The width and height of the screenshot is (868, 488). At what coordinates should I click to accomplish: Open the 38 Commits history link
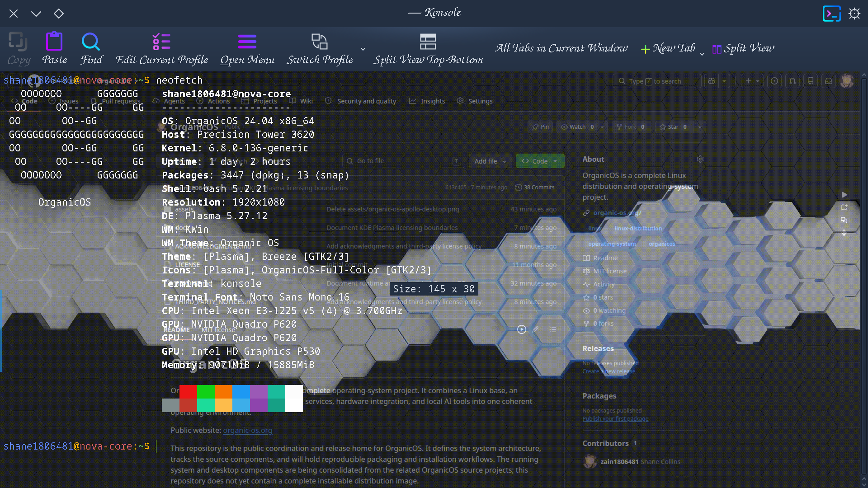point(535,187)
